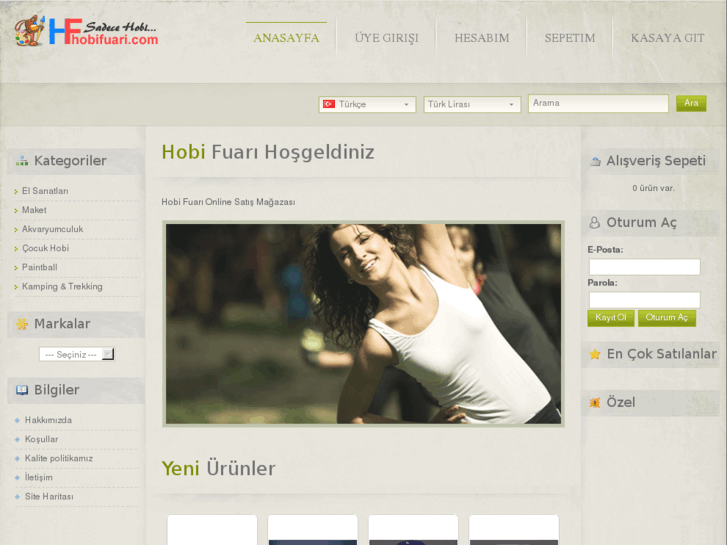Focus the E-Posta input field
Image resolution: width=727 pixels, height=545 pixels.
[x=644, y=267]
